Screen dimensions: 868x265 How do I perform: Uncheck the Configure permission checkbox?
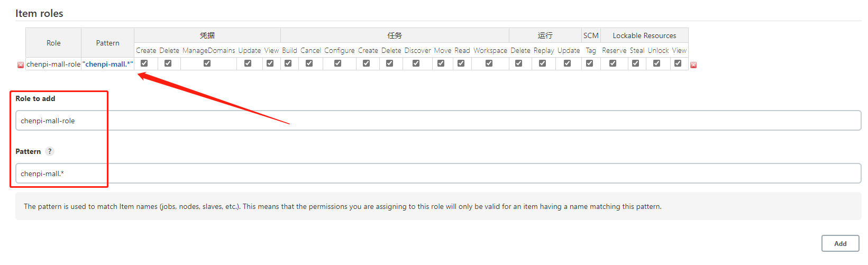click(x=338, y=63)
